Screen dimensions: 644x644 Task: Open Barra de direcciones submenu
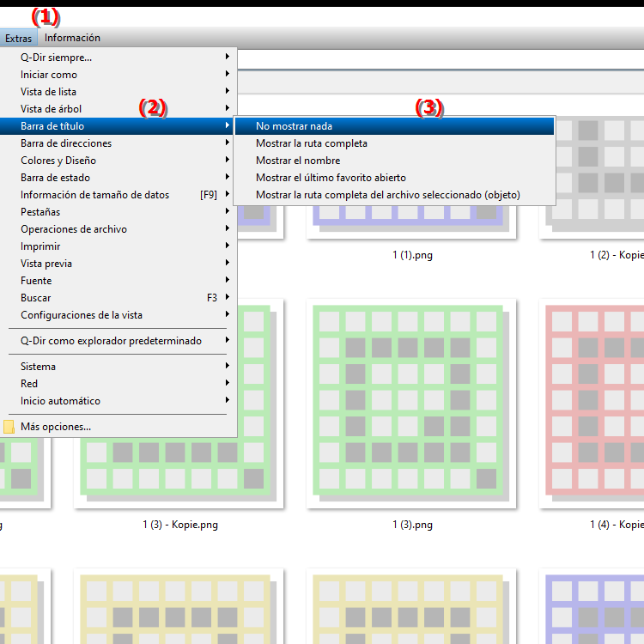[118, 143]
